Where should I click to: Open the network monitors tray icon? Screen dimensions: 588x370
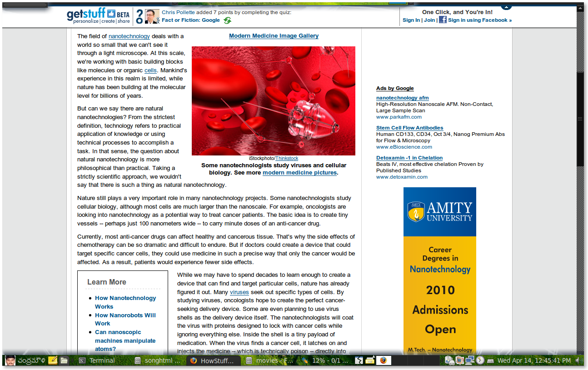coord(470,360)
